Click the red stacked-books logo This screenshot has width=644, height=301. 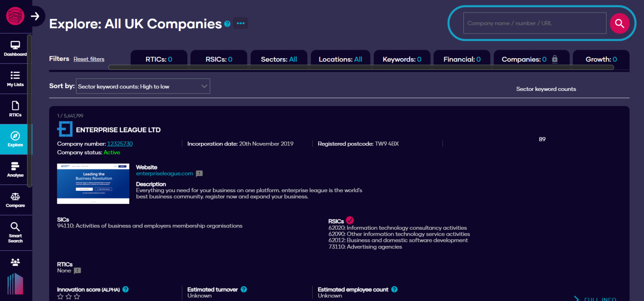(x=15, y=16)
